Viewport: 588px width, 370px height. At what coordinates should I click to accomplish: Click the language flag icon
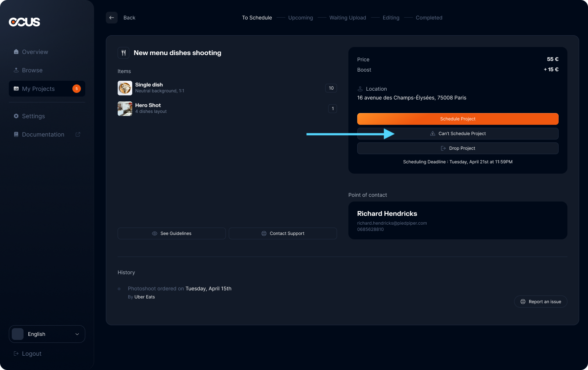(18, 334)
